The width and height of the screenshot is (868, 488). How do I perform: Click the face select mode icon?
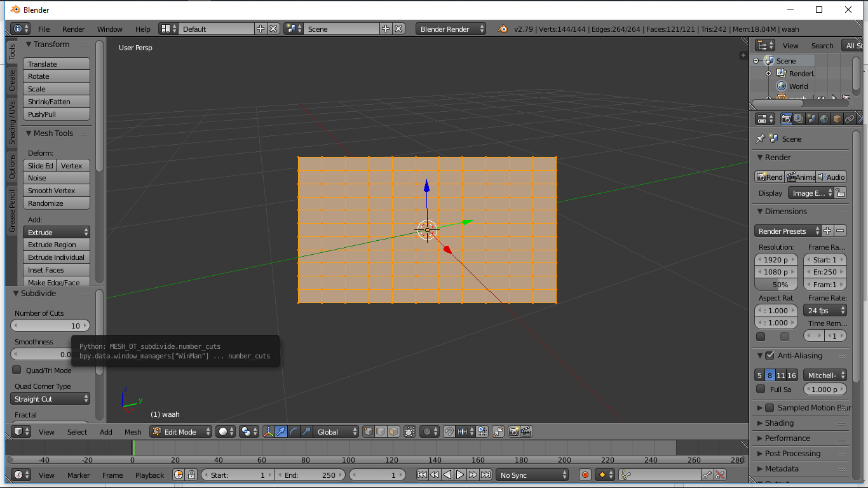[393, 431]
